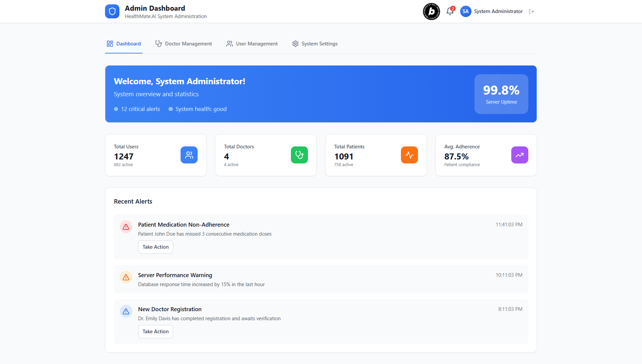
Task: Click the red warning icon for Non-Adherence alert
Action: tap(126, 227)
